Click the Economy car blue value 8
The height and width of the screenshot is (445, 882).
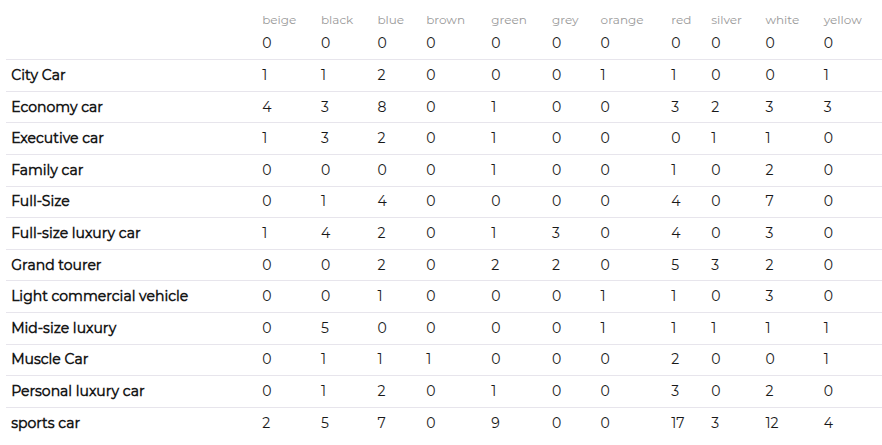(x=382, y=107)
